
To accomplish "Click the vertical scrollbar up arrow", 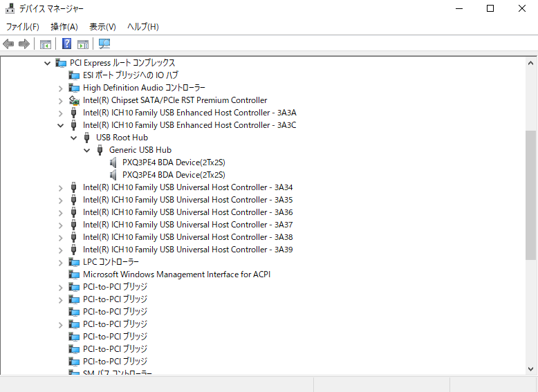I will (530, 63).
